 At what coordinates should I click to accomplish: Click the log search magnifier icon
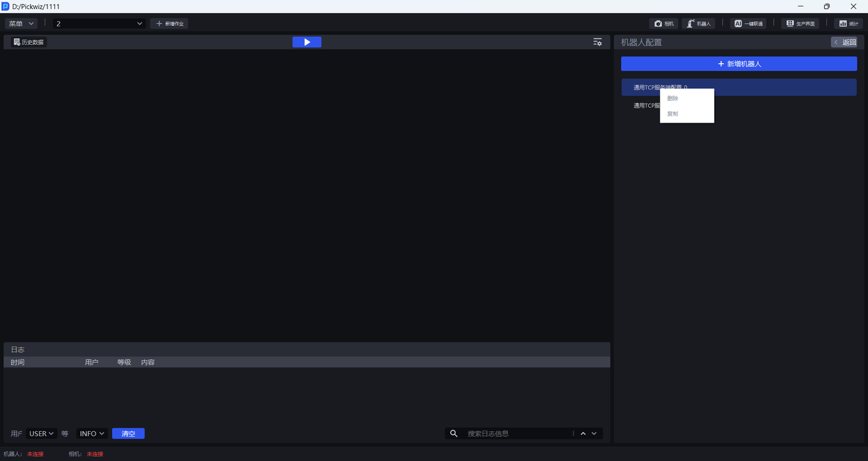(454, 434)
